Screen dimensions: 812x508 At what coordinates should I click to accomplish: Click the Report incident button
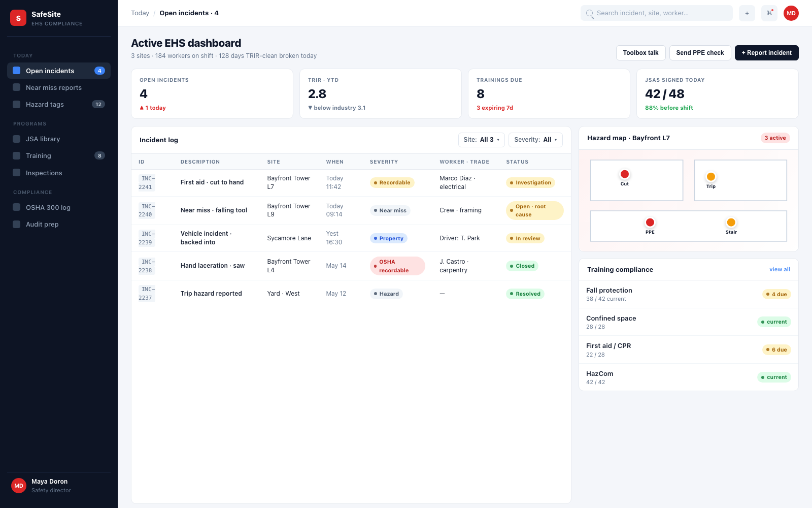pyautogui.click(x=766, y=53)
